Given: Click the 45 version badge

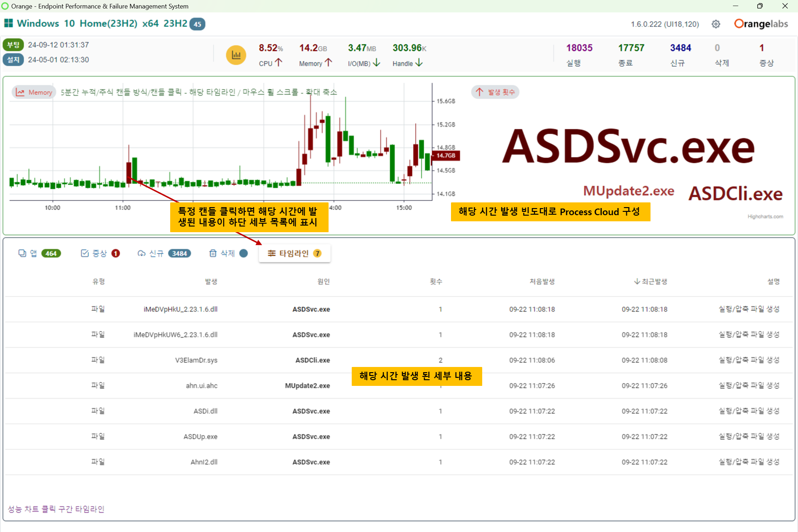Looking at the screenshot, I should click(197, 24).
